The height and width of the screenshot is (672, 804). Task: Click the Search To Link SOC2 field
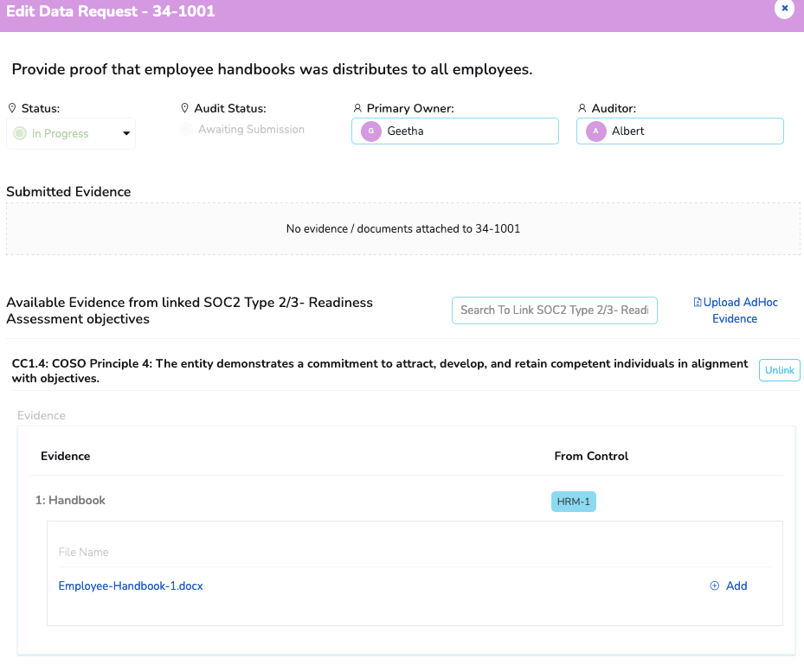pos(554,310)
